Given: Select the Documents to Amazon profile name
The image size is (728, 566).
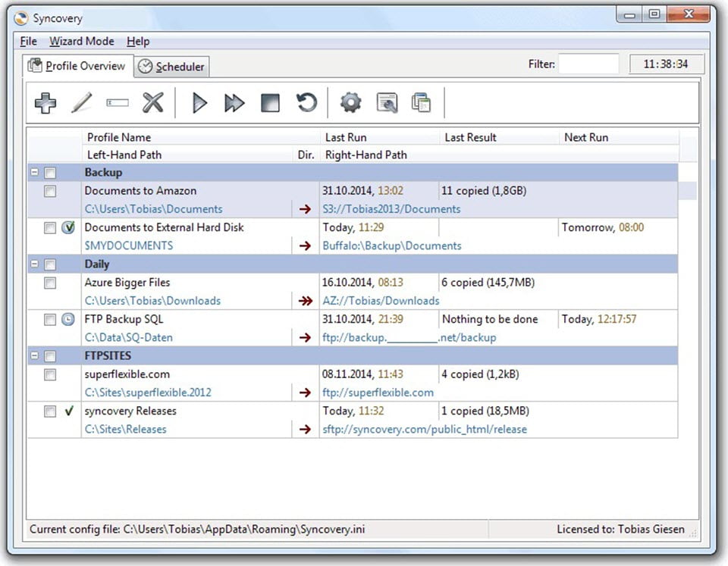Looking at the screenshot, I should (140, 191).
